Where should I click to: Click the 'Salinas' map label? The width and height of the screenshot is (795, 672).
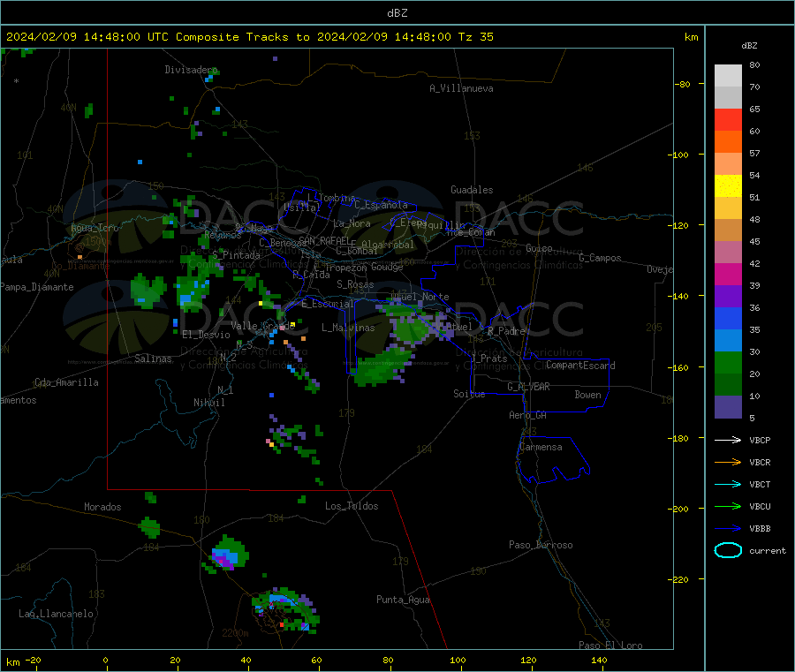(x=153, y=359)
